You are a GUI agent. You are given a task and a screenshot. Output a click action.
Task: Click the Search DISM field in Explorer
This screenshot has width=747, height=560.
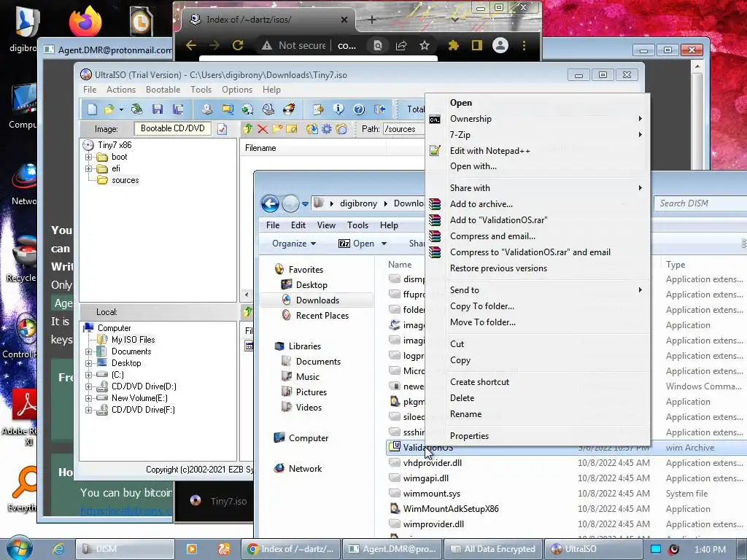pos(700,203)
